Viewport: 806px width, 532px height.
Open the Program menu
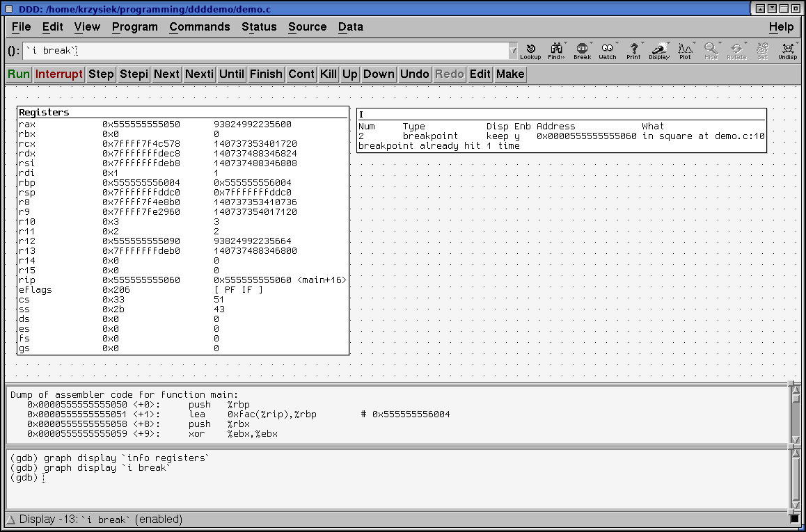click(134, 26)
